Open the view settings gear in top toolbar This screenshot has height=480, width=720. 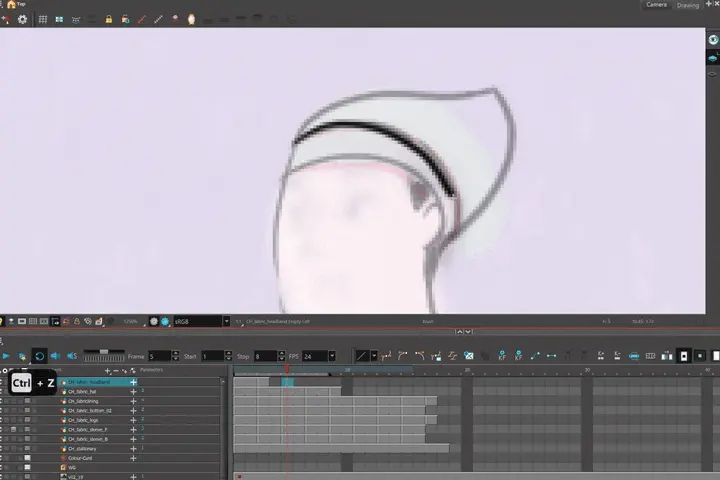coord(22,19)
